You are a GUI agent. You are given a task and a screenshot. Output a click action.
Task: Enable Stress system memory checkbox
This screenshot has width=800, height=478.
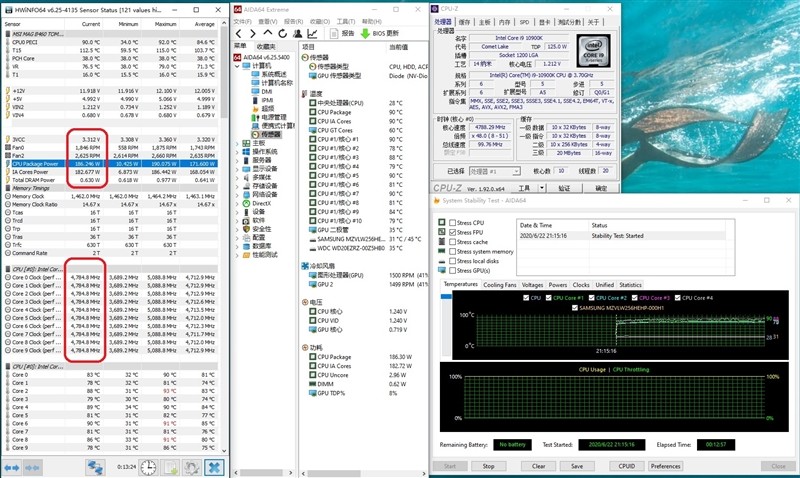[x=453, y=251]
